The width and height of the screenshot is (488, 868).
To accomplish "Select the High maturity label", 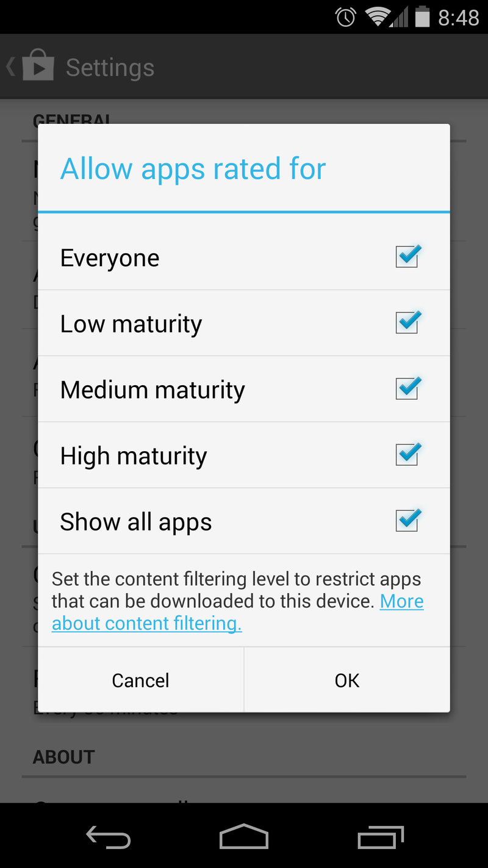I will [x=134, y=456].
